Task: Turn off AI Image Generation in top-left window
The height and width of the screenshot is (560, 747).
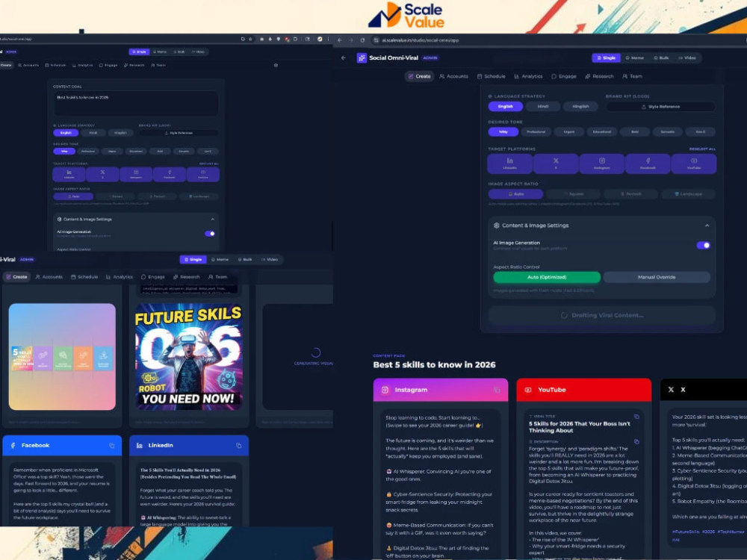Action: [210, 233]
